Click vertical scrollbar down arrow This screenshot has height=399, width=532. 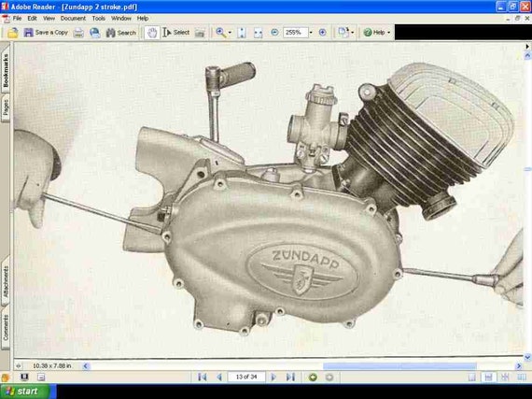coord(527,357)
